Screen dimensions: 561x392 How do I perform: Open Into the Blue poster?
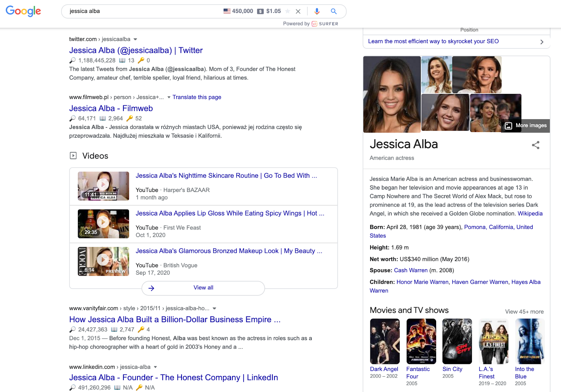pyautogui.click(x=530, y=341)
